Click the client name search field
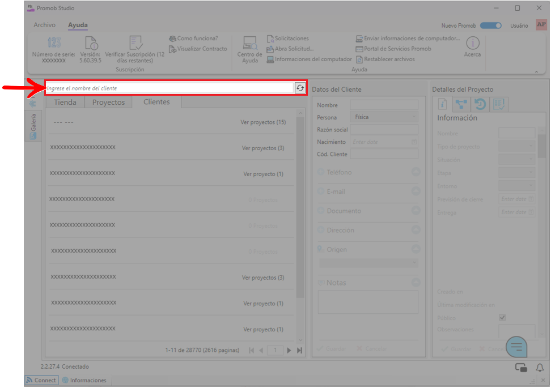 tap(169, 88)
